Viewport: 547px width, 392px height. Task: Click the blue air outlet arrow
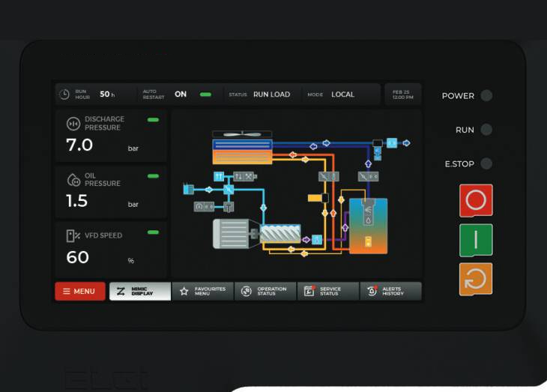[406, 142]
